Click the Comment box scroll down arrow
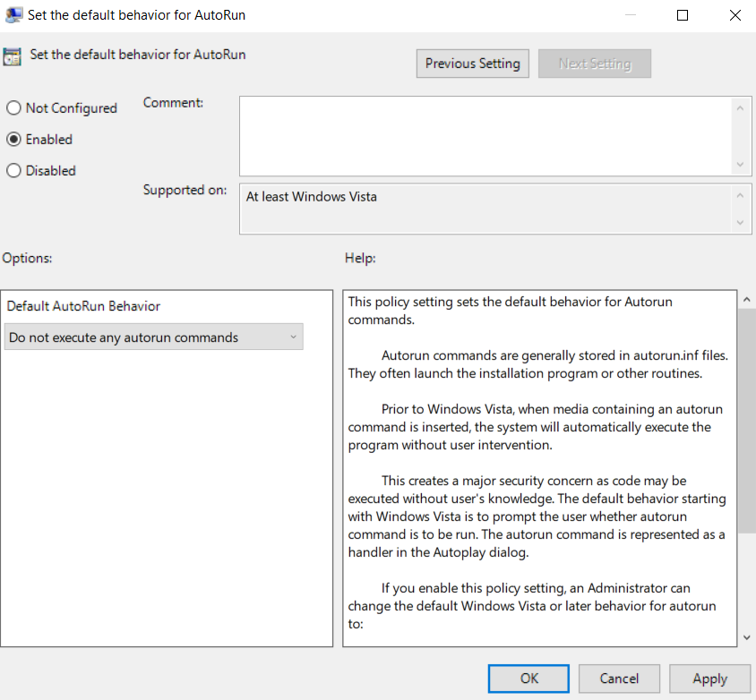 (x=740, y=165)
